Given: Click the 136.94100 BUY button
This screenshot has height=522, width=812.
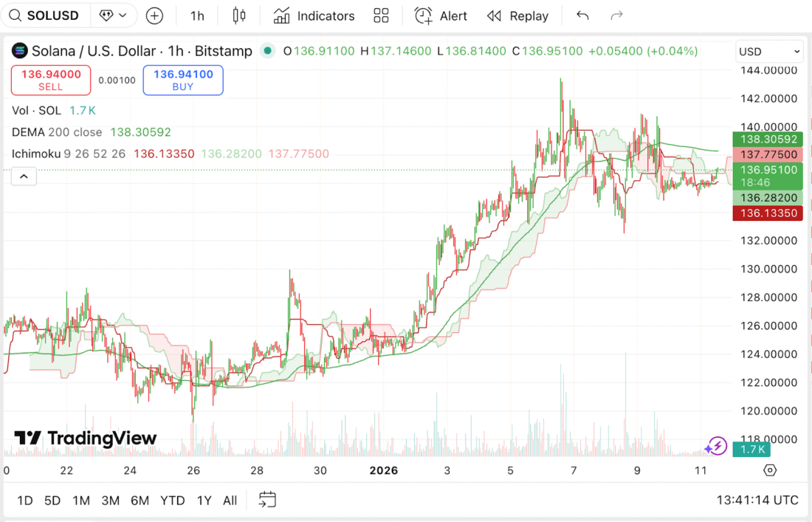Looking at the screenshot, I should click(183, 80).
